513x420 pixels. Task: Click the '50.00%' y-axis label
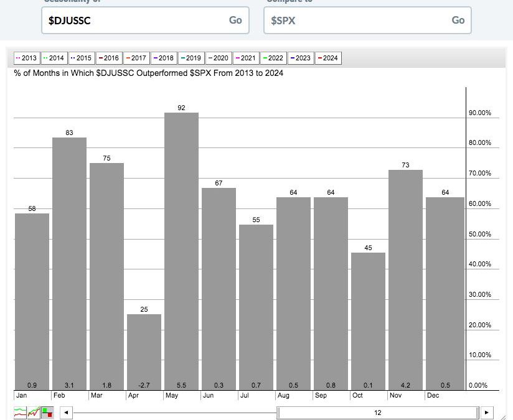[x=480, y=234]
